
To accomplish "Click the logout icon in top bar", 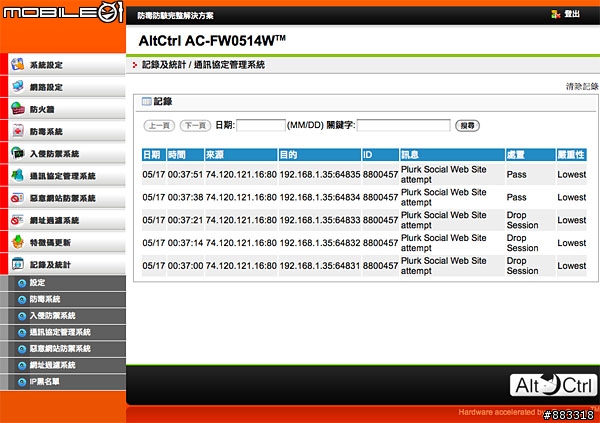I will tap(556, 15).
